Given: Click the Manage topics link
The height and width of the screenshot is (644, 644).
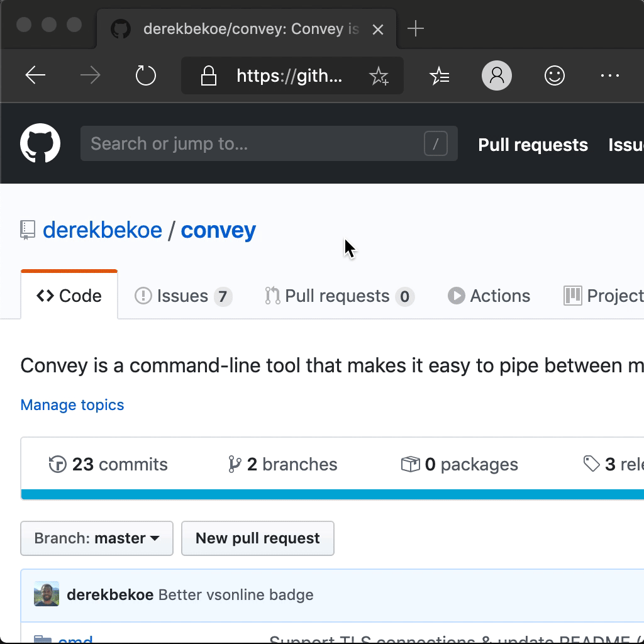Looking at the screenshot, I should coord(72,405).
